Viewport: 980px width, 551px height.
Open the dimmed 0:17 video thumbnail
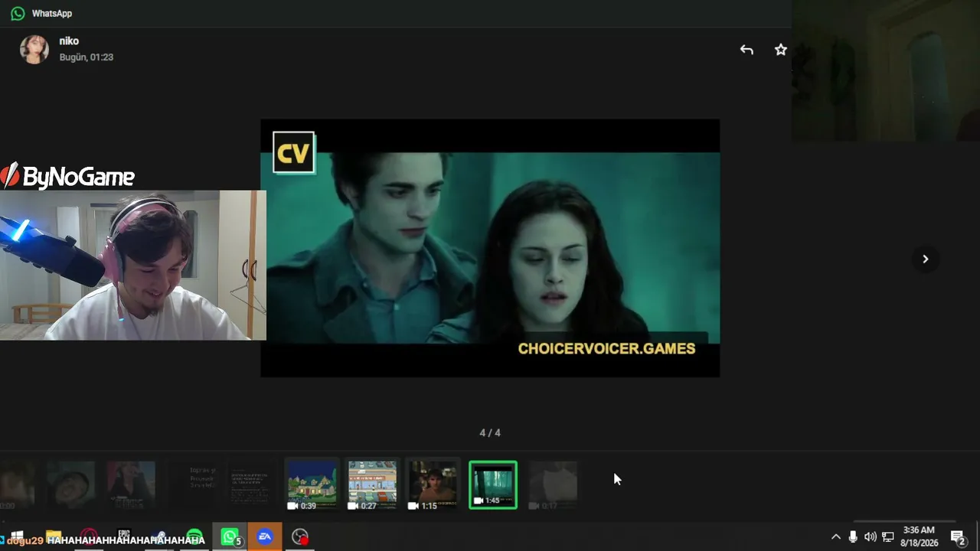coord(553,485)
